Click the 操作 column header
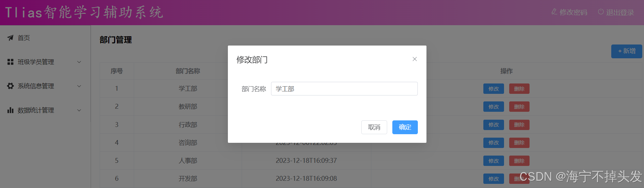 point(506,71)
